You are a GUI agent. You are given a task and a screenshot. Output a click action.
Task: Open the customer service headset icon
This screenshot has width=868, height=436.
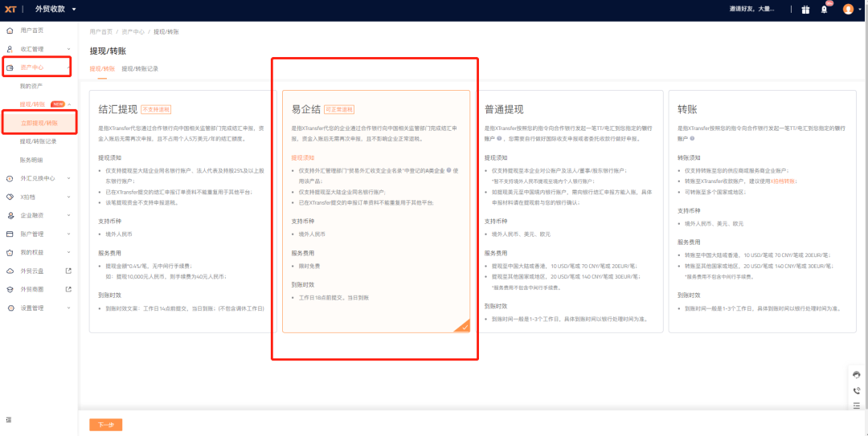pos(857,375)
